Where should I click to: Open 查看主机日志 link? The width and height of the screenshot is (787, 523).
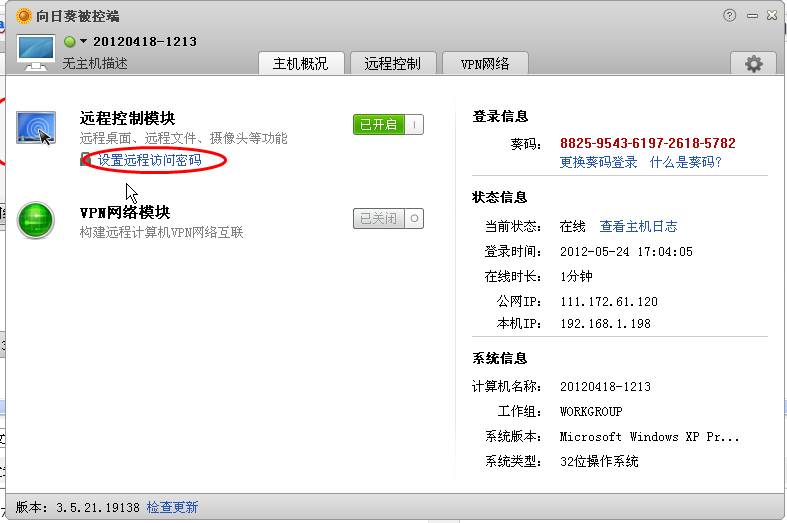(638, 226)
